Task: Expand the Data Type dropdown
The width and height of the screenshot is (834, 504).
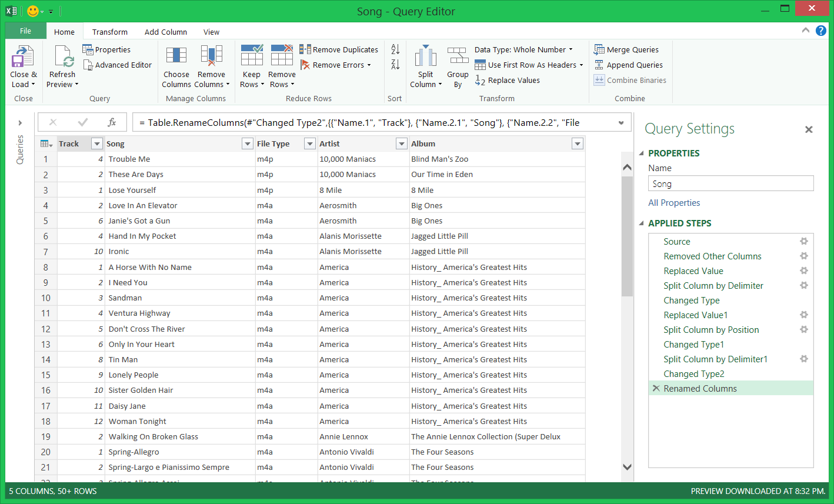Action: point(571,50)
